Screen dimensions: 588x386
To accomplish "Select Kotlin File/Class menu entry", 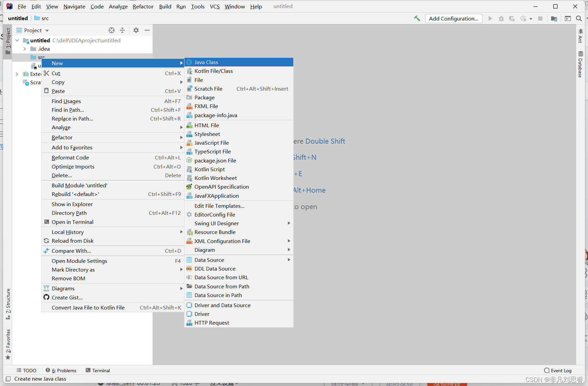I will pyautogui.click(x=239, y=71).
